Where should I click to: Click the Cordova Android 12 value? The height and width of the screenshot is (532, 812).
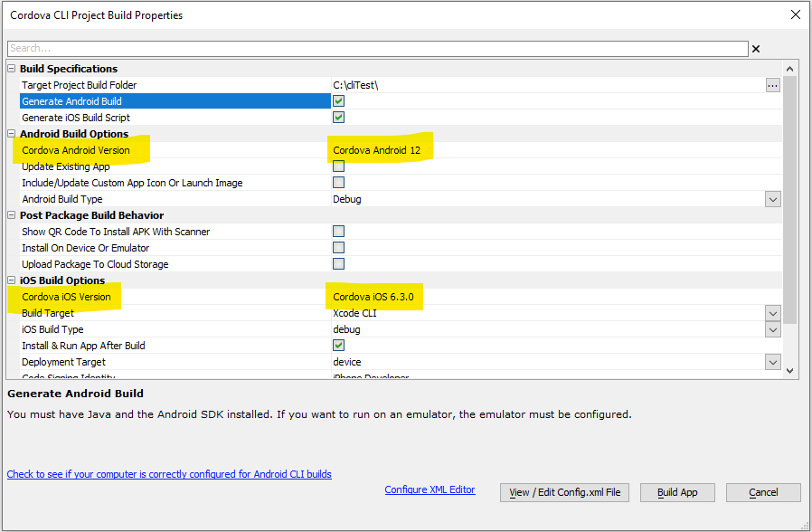click(x=376, y=150)
